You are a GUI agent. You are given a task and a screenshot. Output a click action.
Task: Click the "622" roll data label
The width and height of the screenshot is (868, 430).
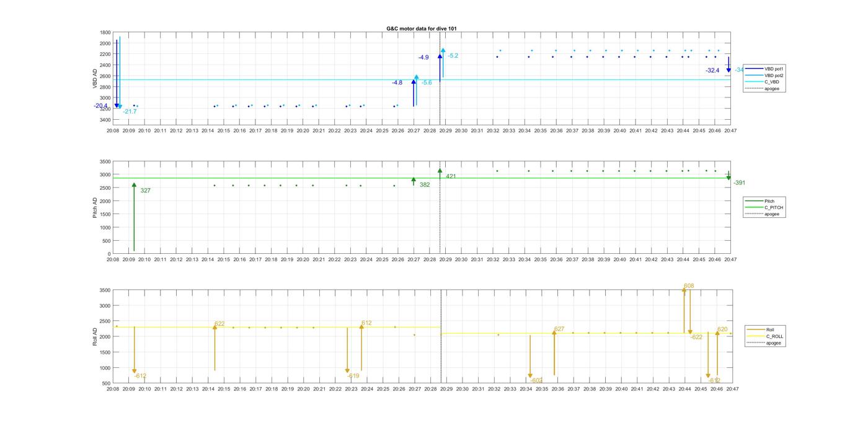click(219, 324)
